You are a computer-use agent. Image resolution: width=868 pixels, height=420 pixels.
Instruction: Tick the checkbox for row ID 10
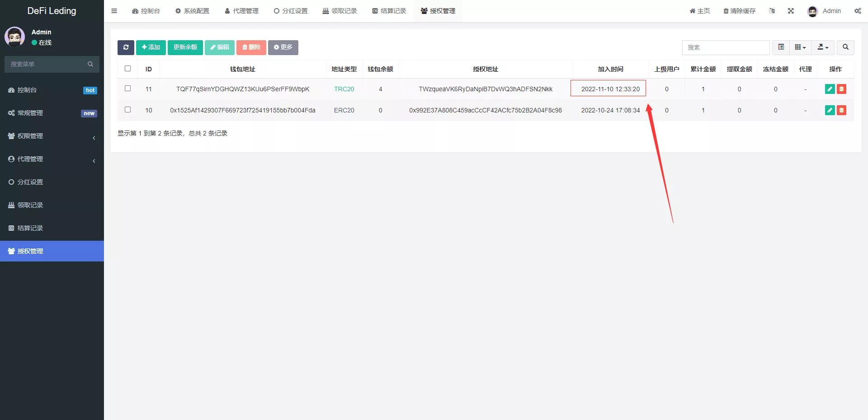coord(127,110)
